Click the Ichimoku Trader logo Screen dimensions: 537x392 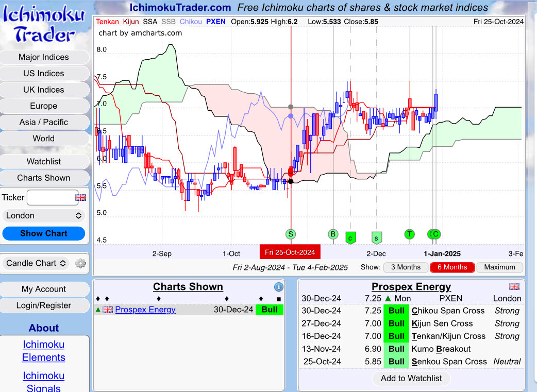tap(44, 24)
